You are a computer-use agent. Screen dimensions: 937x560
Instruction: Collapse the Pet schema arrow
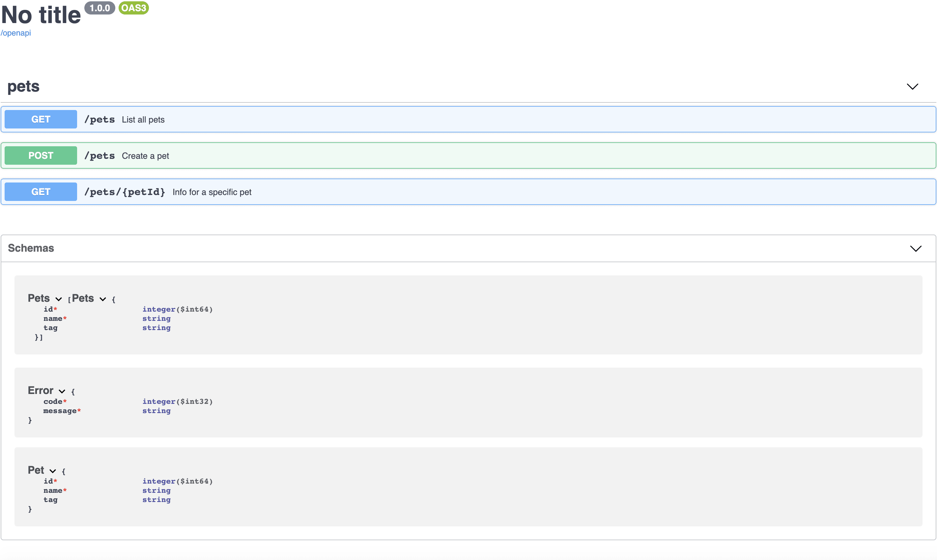pyautogui.click(x=53, y=471)
